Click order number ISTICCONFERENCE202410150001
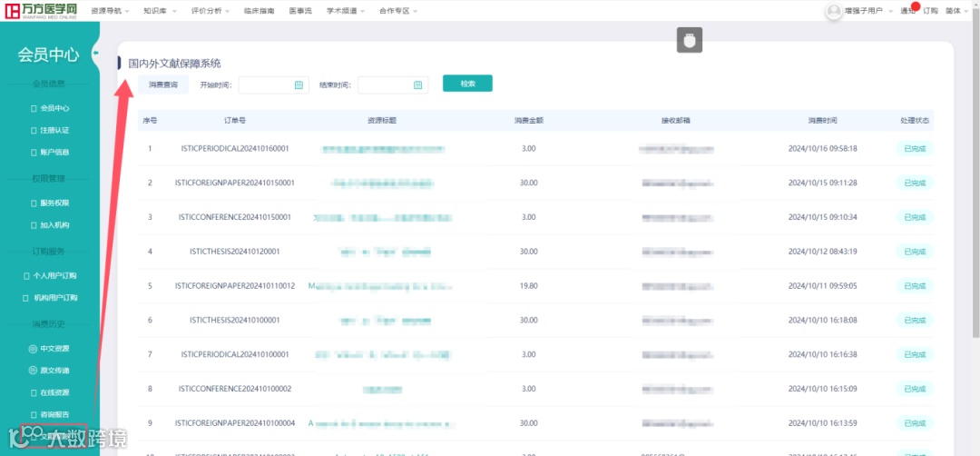Image resolution: width=980 pixels, height=456 pixels. click(235, 217)
